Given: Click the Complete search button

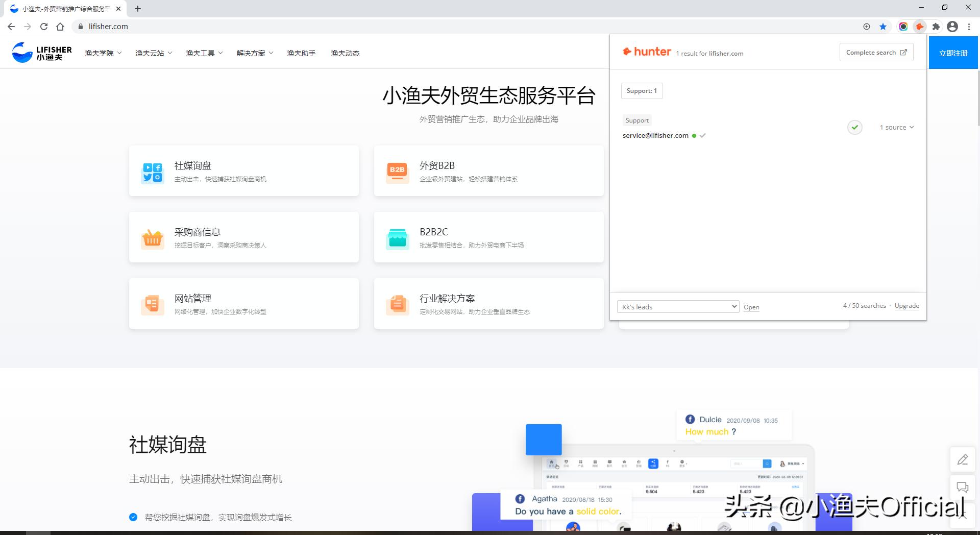Looking at the screenshot, I should 876,52.
